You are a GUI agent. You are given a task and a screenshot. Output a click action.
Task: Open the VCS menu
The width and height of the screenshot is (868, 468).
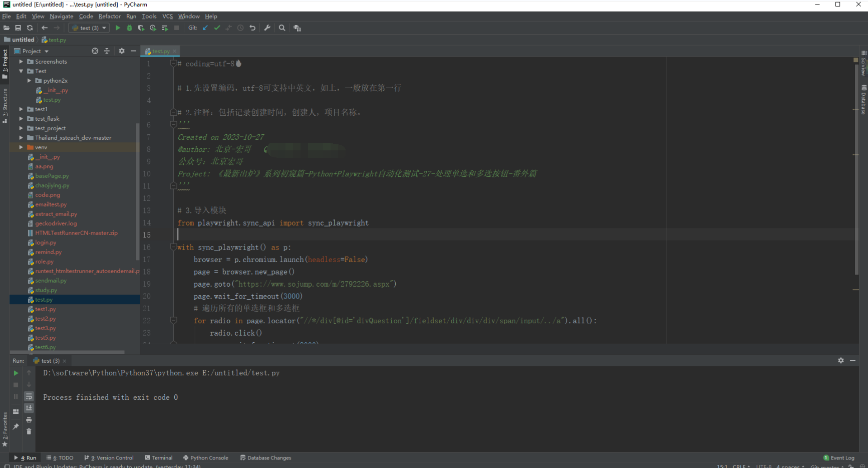coord(167,16)
